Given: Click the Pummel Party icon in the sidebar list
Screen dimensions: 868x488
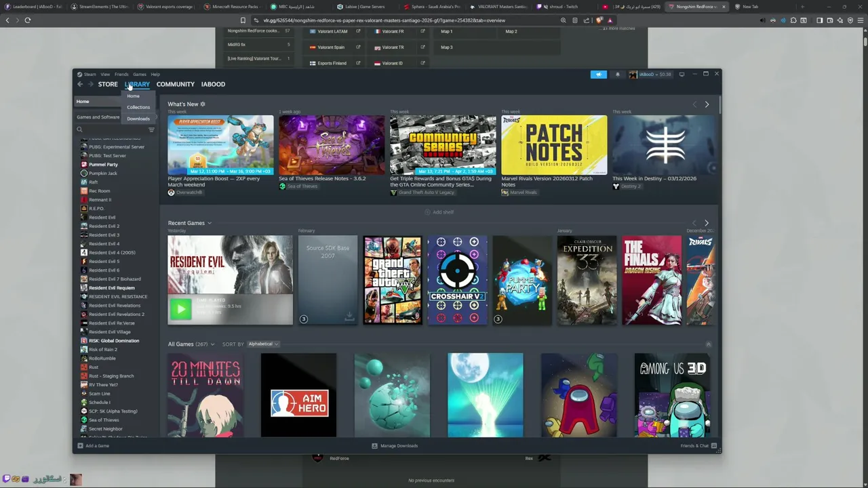Looking at the screenshot, I should [x=83, y=165].
